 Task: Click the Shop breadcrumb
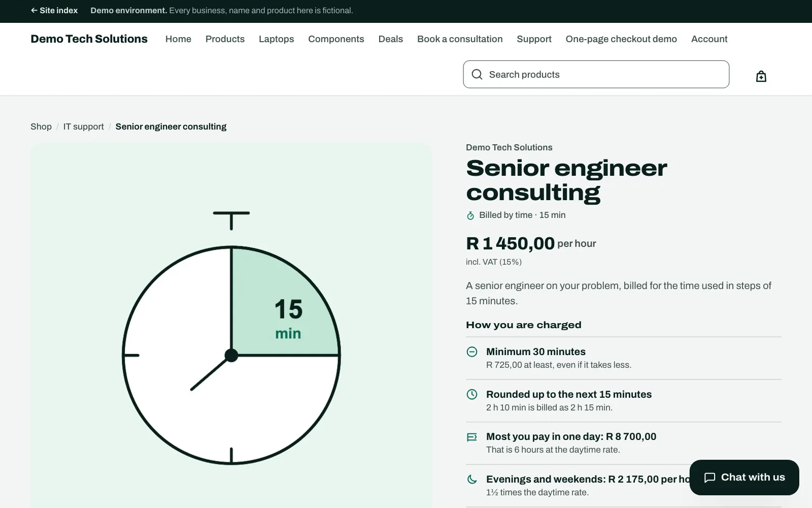click(41, 126)
